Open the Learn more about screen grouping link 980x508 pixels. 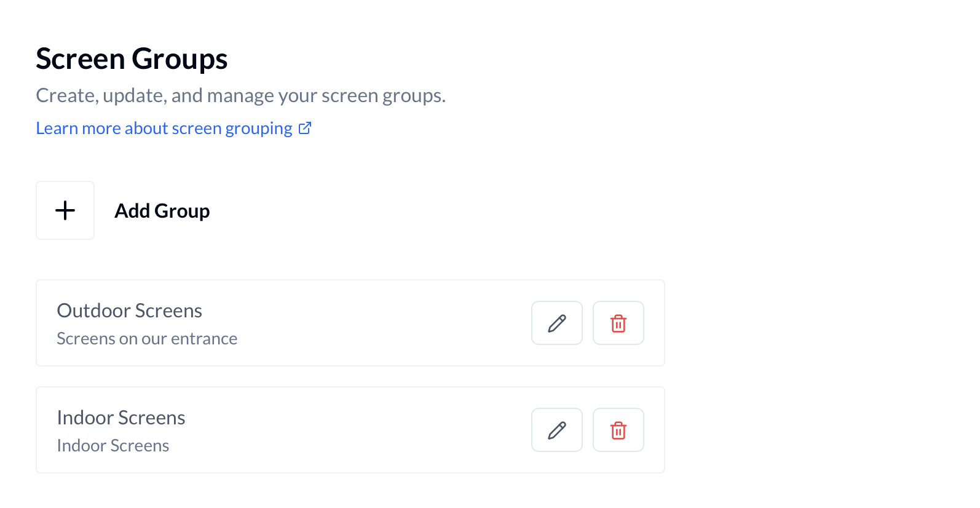click(x=164, y=128)
